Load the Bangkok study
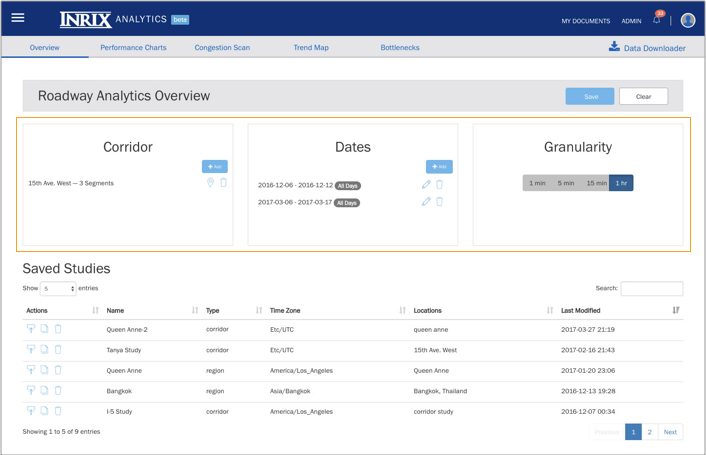The height and width of the screenshot is (455, 706). 31,390
